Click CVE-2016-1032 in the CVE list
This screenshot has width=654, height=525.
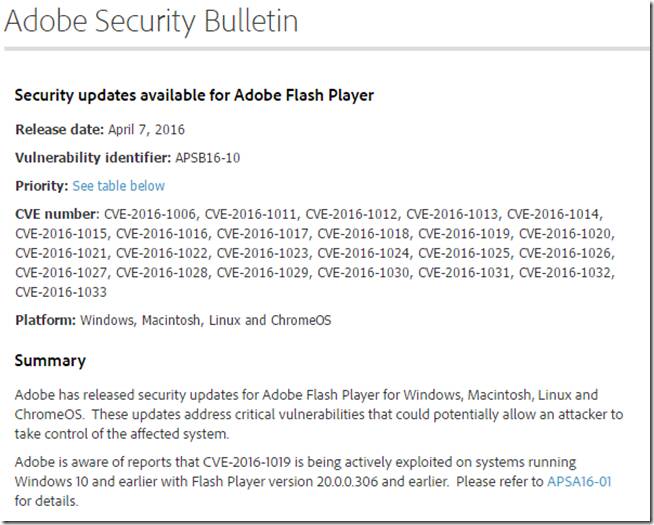tap(565, 273)
